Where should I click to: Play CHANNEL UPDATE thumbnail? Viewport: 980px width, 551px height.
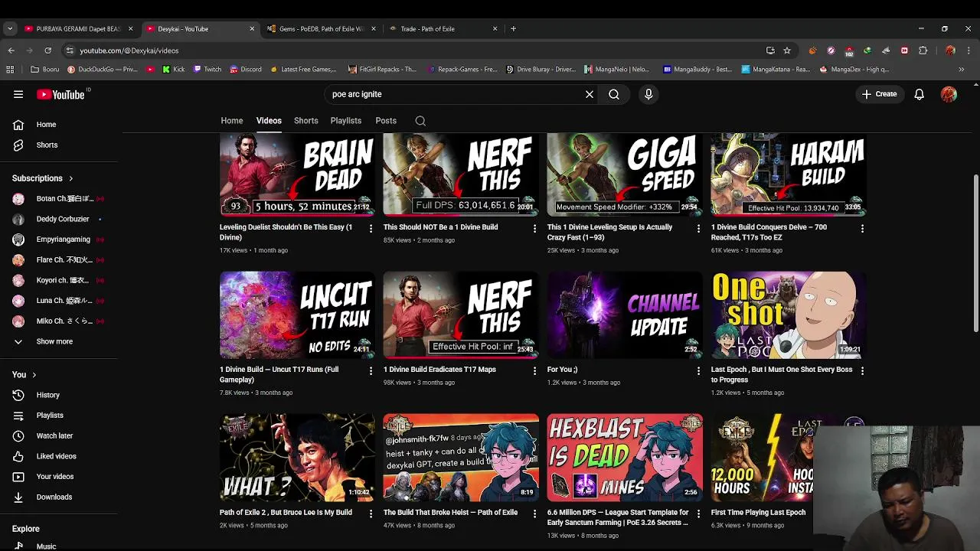tap(625, 315)
